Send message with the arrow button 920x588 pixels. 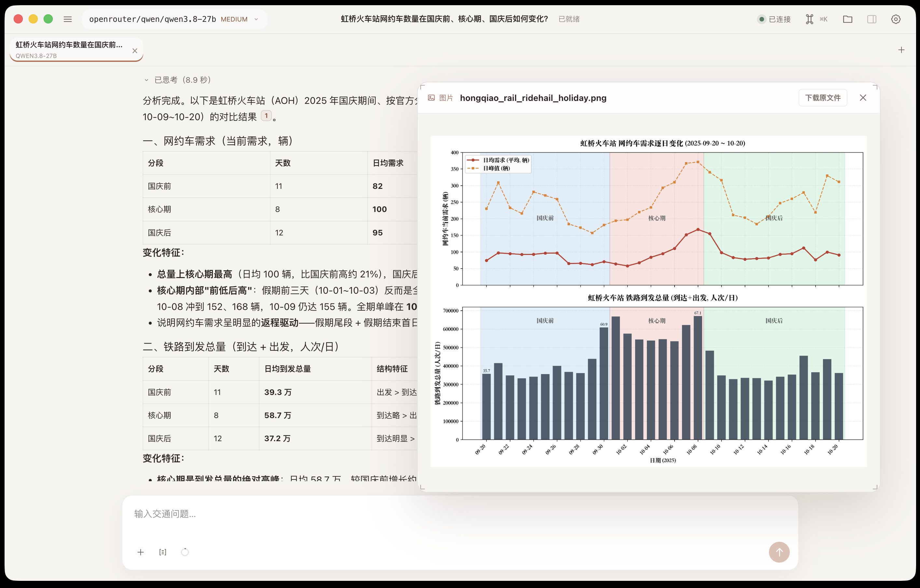tap(779, 552)
